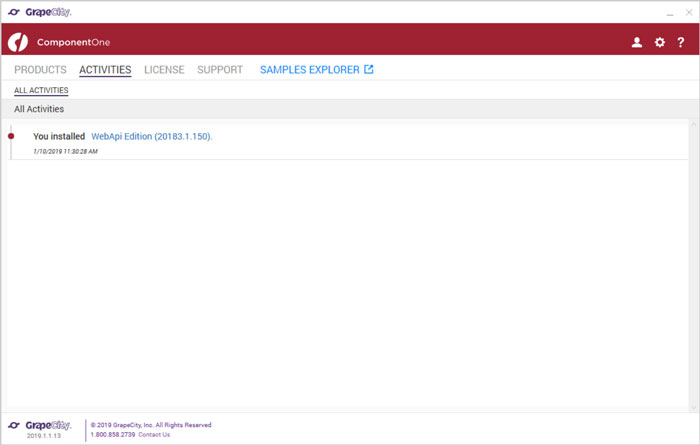Select the red activity timeline dot

11,136
